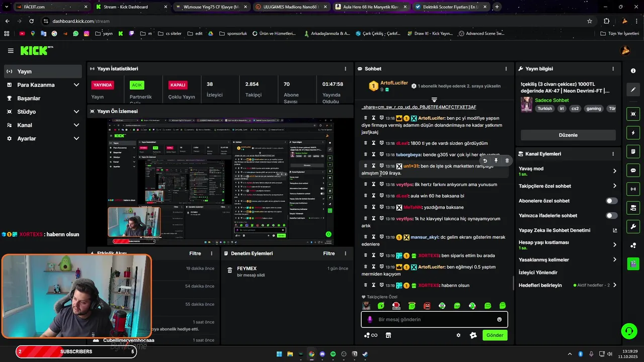The height and width of the screenshot is (362, 644).
Task: Toggle Yalnızca ifadelerle sohbet switch
Action: point(611,216)
